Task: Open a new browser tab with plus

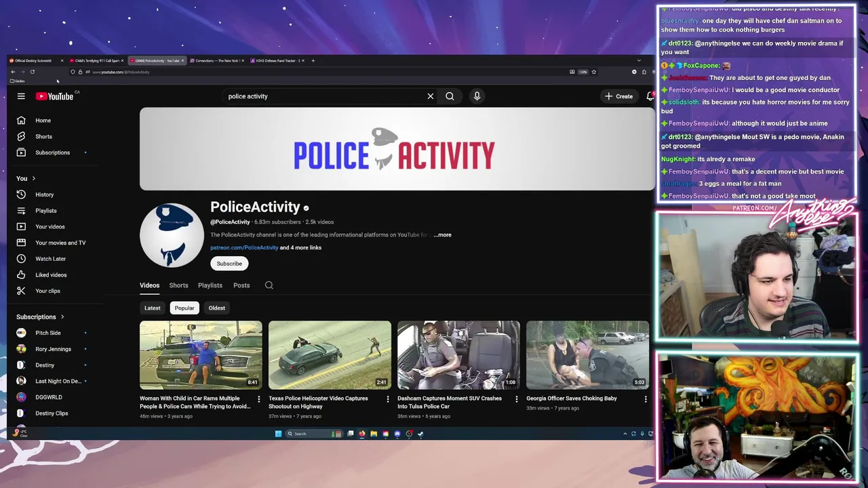Action: [x=313, y=60]
